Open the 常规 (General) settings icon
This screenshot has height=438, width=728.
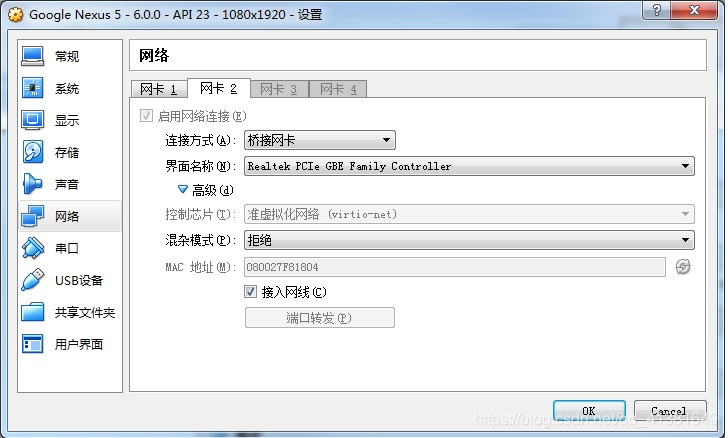[x=32, y=56]
